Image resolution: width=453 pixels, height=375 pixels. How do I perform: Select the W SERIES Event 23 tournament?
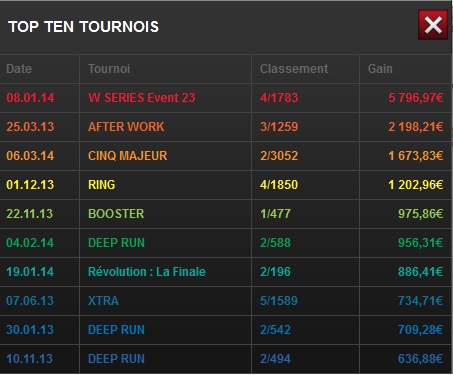click(x=141, y=98)
